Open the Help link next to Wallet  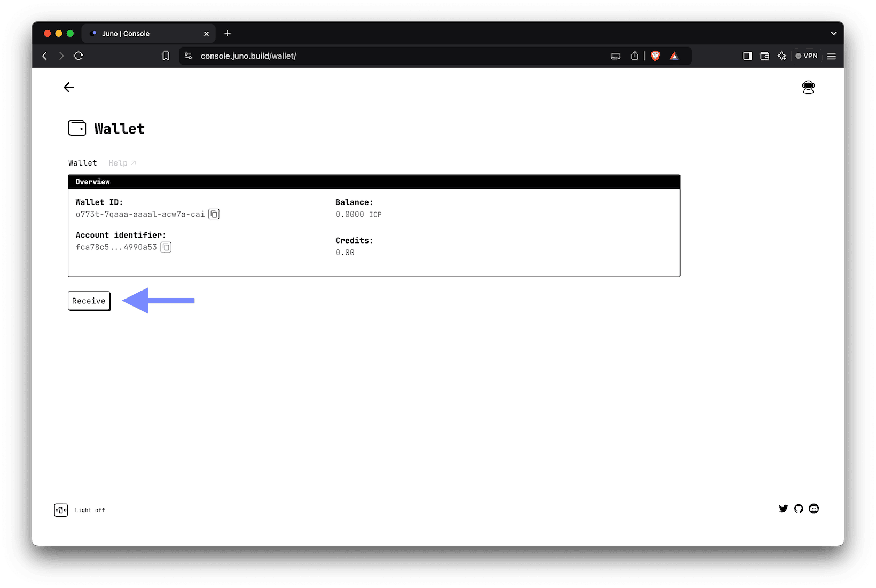click(121, 163)
